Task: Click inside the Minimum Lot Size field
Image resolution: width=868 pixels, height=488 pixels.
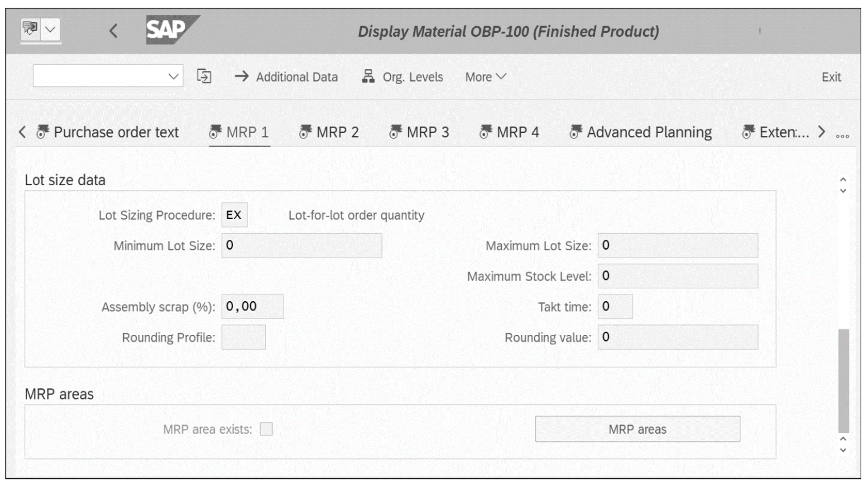Action: click(x=301, y=245)
